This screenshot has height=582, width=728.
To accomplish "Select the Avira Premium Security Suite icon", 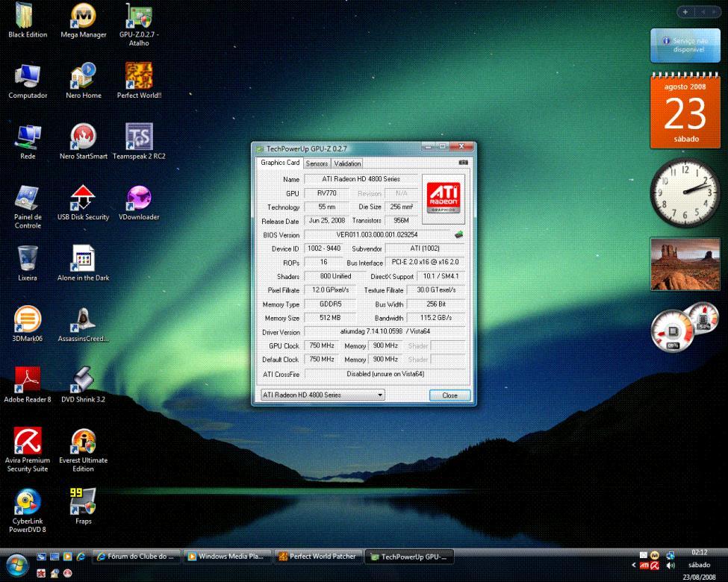I will click(28, 450).
